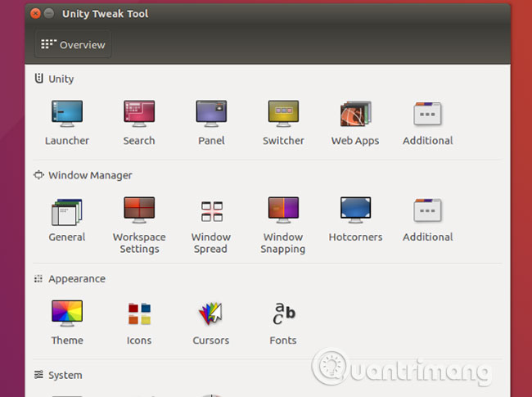
Task: Click the System section heading
Action: (58, 375)
